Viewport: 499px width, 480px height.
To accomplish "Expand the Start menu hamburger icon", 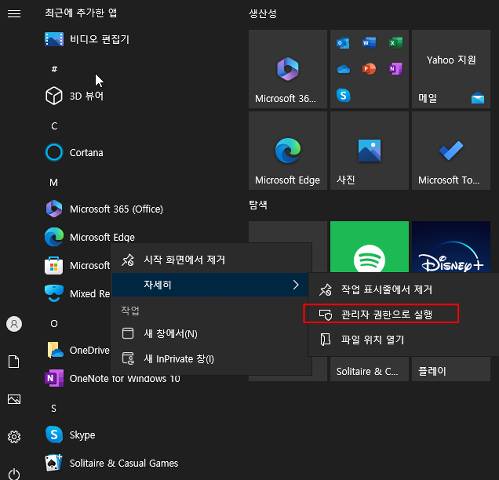I will pyautogui.click(x=14, y=13).
